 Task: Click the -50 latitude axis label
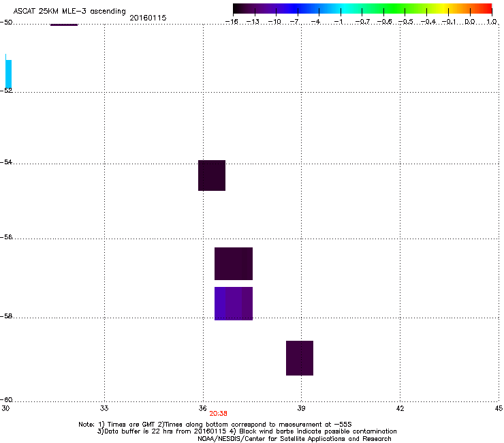[x=6, y=22]
